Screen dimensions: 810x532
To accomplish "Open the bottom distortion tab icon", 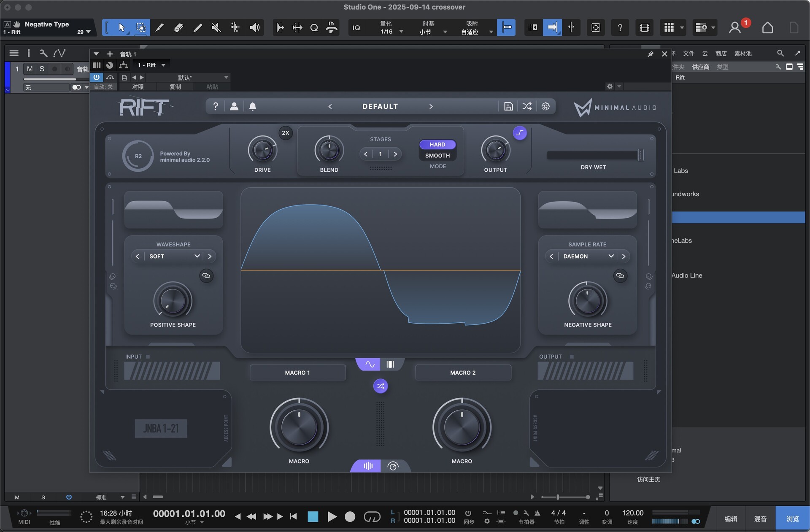I will coord(368,466).
